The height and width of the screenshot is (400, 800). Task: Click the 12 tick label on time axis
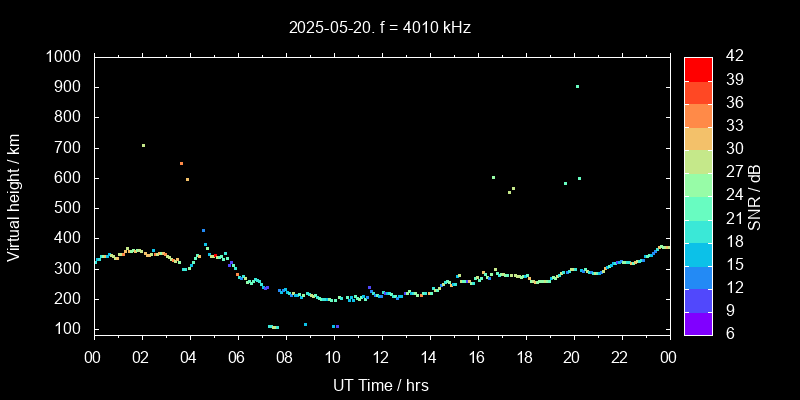(381, 357)
